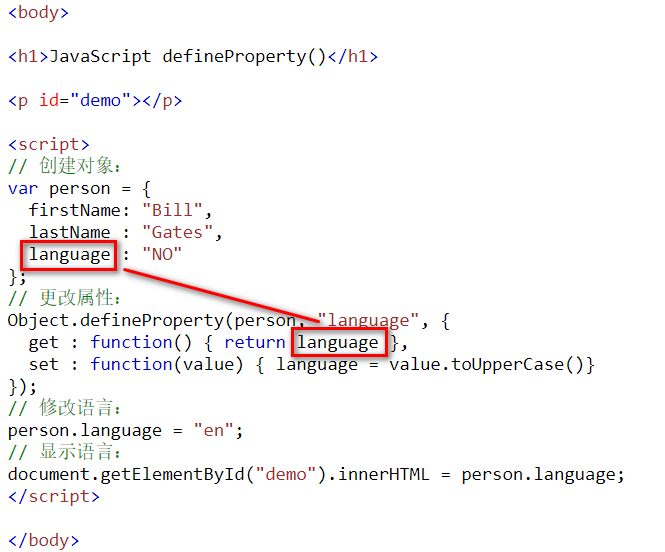Click 'function(value)' in the setter

(167, 365)
